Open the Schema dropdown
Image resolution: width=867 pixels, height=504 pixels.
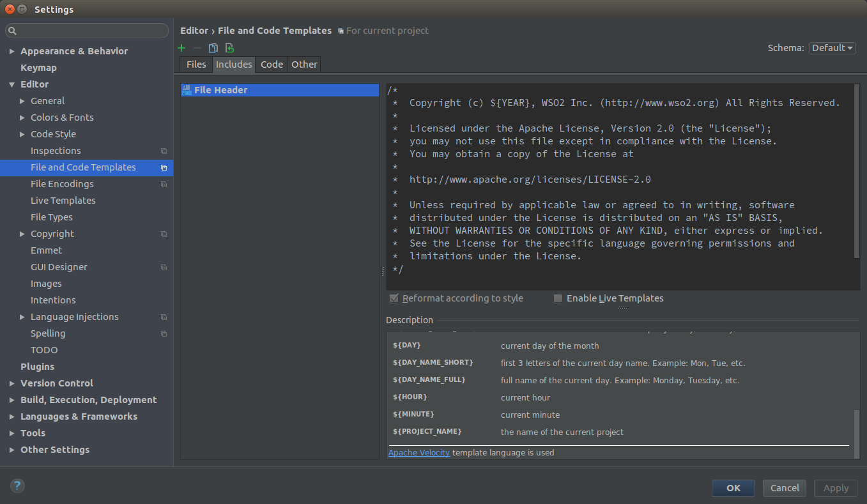pyautogui.click(x=832, y=48)
